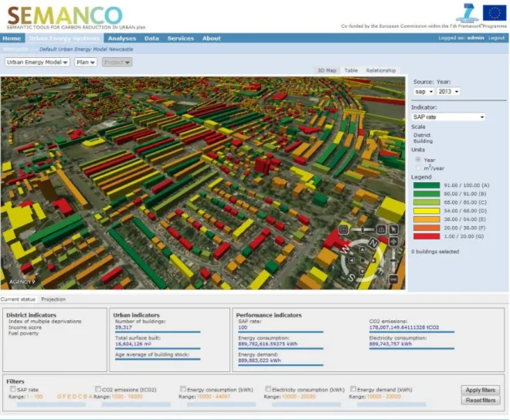Click the Index of multiple deprivations indicator
Screen dimensions: 510x420
tap(45, 321)
